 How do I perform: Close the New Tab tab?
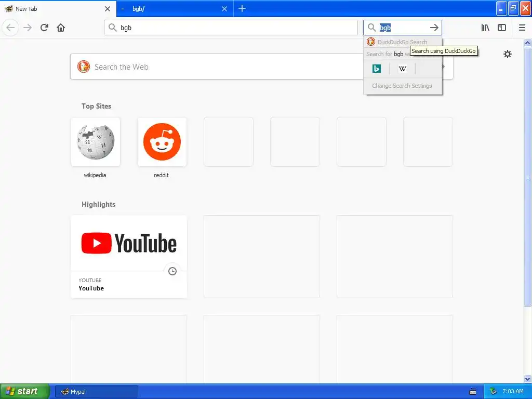[107, 8]
